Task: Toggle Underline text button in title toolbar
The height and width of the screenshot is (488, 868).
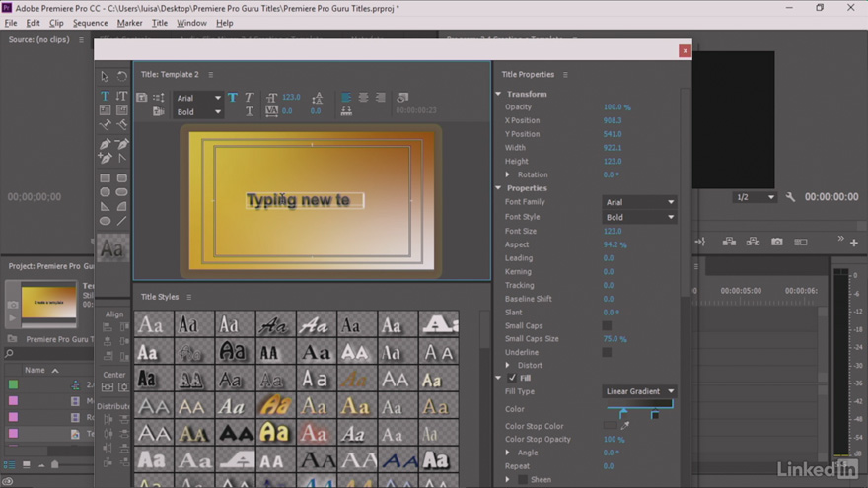Action: [x=250, y=111]
